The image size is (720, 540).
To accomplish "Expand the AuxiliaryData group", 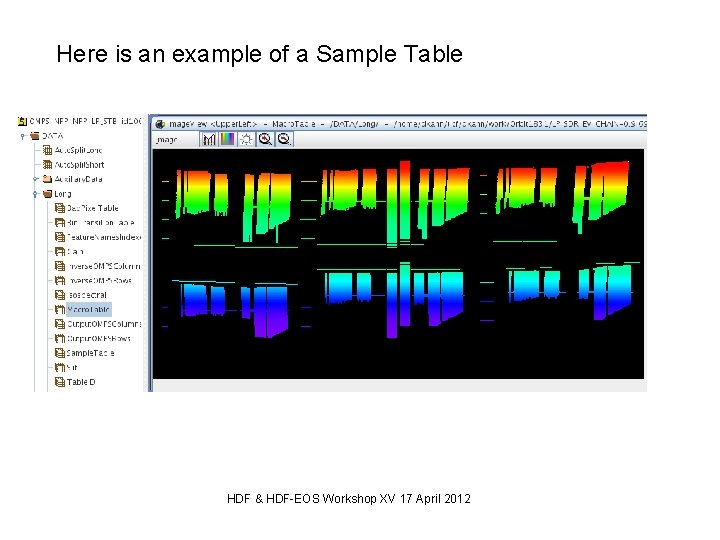I will [x=35, y=179].
